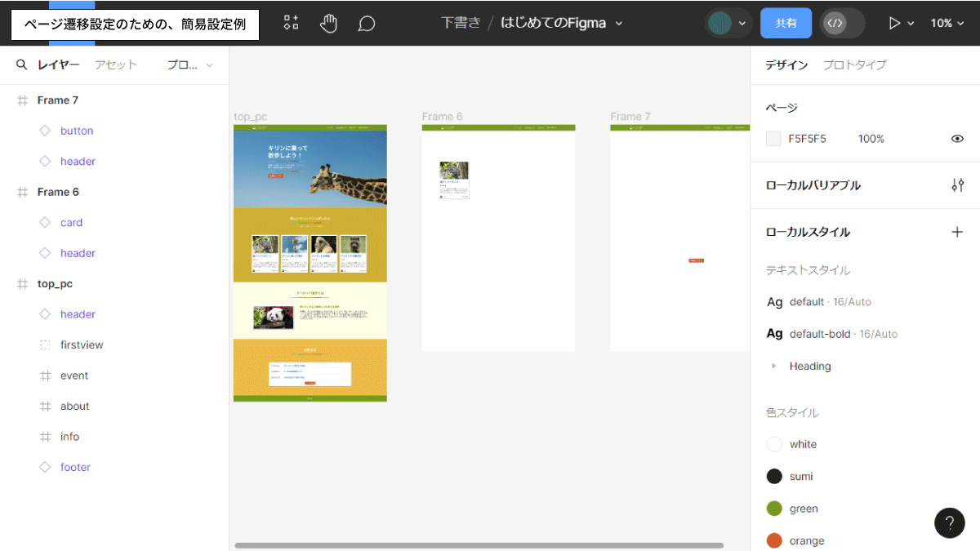980x551 pixels.
Task: Switch to the デザイン tab
Action: [x=786, y=64]
